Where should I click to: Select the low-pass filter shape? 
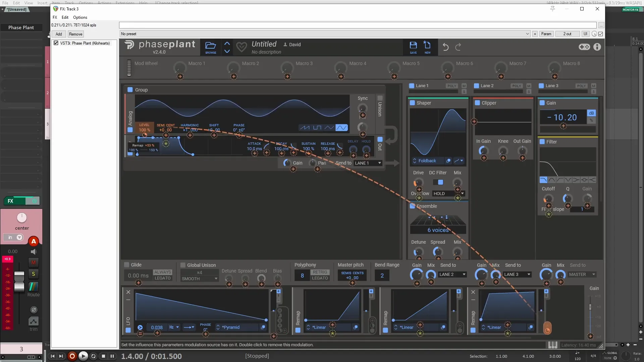tap(543, 180)
